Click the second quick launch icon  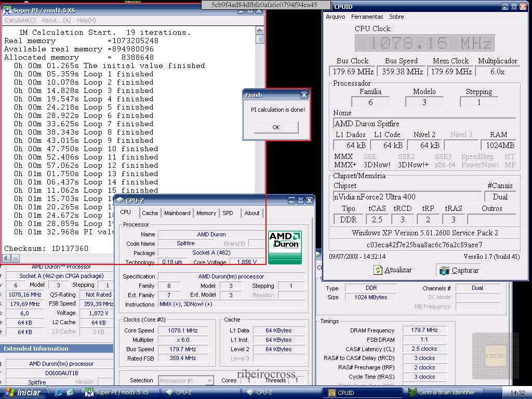click(x=70, y=393)
